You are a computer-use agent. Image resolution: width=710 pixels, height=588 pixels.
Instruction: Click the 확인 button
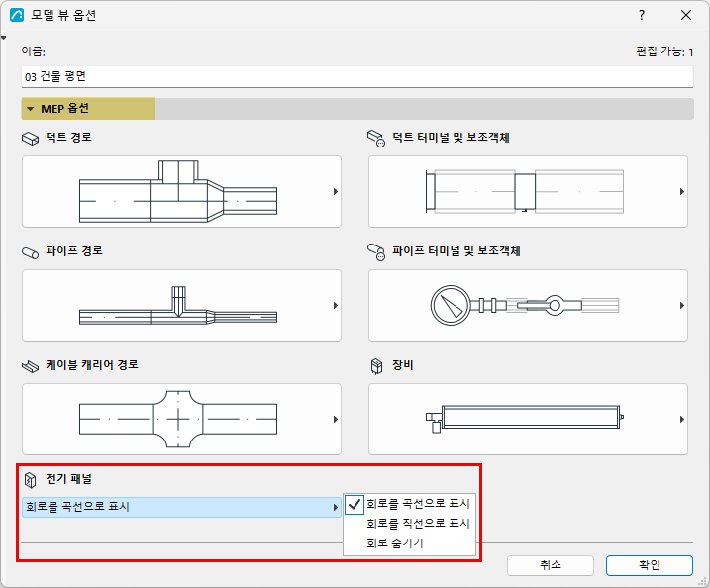coord(650,565)
